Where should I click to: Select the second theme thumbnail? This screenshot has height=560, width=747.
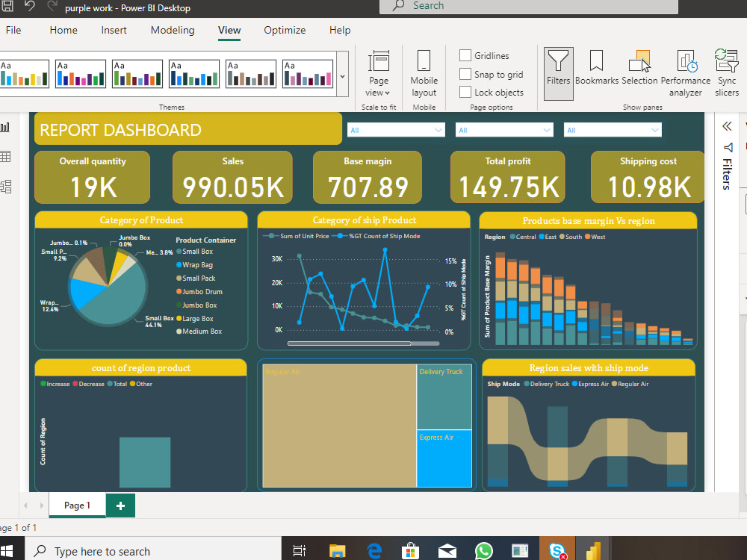click(81, 74)
